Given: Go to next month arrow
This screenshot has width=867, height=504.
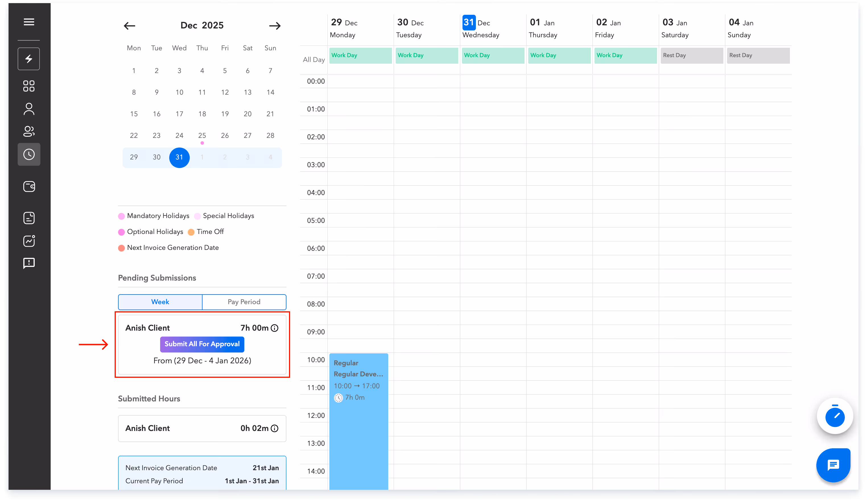Looking at the screenshot, I should 274,26.
